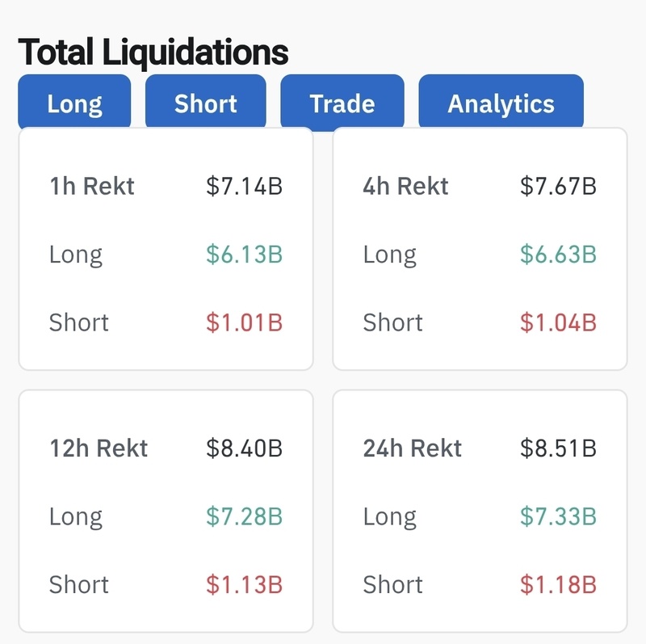Click the 4h Rekt label
Screen dimensions: 646x644
point(405,187)
